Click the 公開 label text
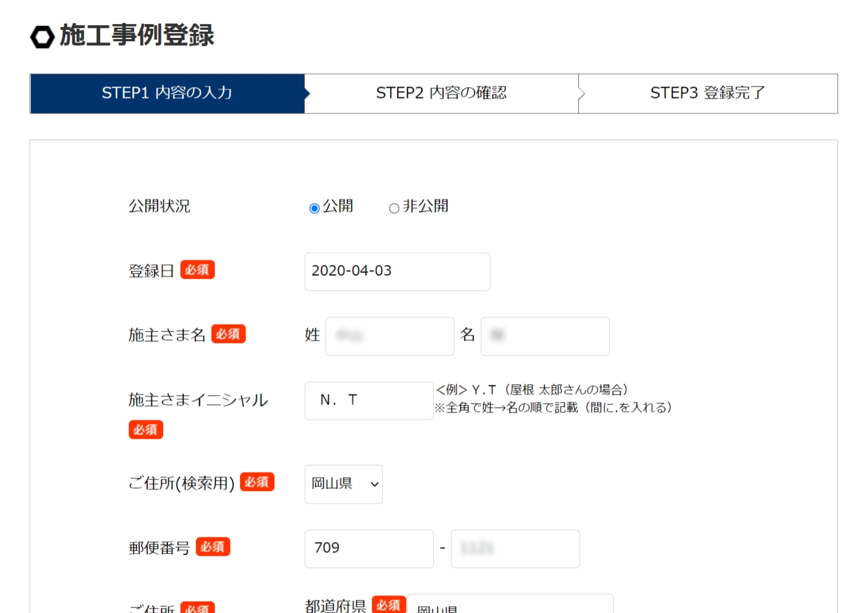Viewport: 868px width, 613px height. coord(338,206)
